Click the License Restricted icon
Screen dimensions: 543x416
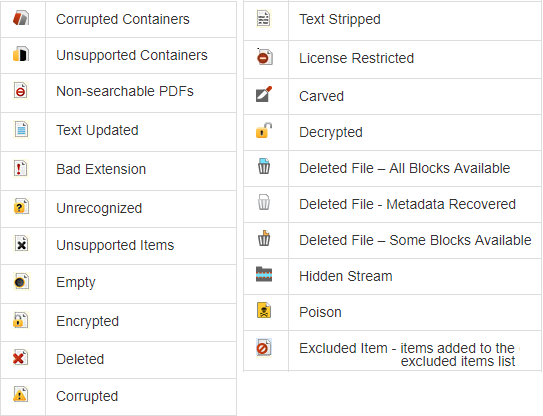(265, 56)
